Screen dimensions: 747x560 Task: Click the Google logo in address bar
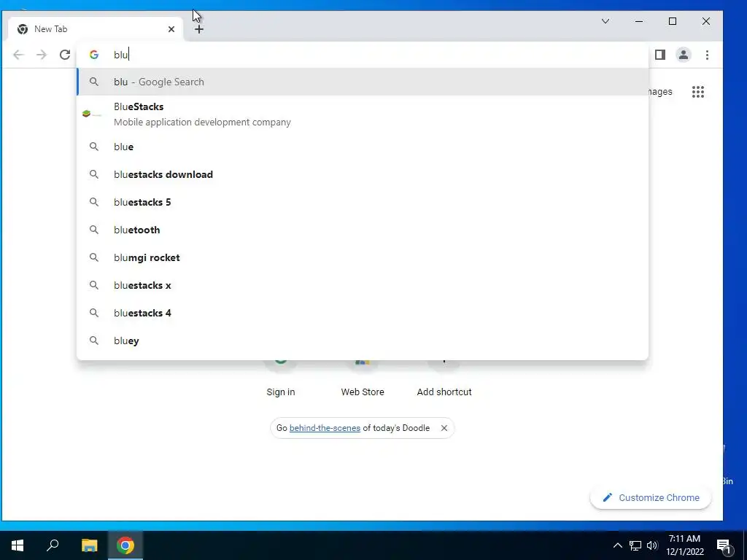coord(94,55)
